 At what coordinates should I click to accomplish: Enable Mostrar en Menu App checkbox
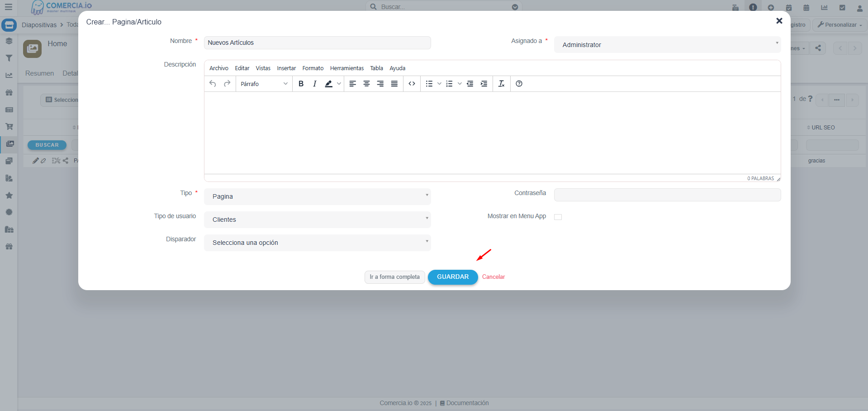pos(558,217)
